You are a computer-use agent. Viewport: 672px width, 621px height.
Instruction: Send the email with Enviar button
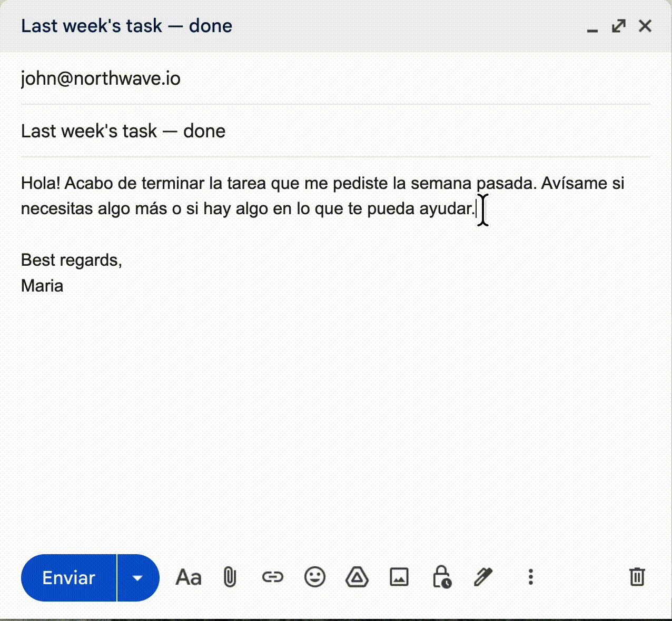[x=68, y=578]
